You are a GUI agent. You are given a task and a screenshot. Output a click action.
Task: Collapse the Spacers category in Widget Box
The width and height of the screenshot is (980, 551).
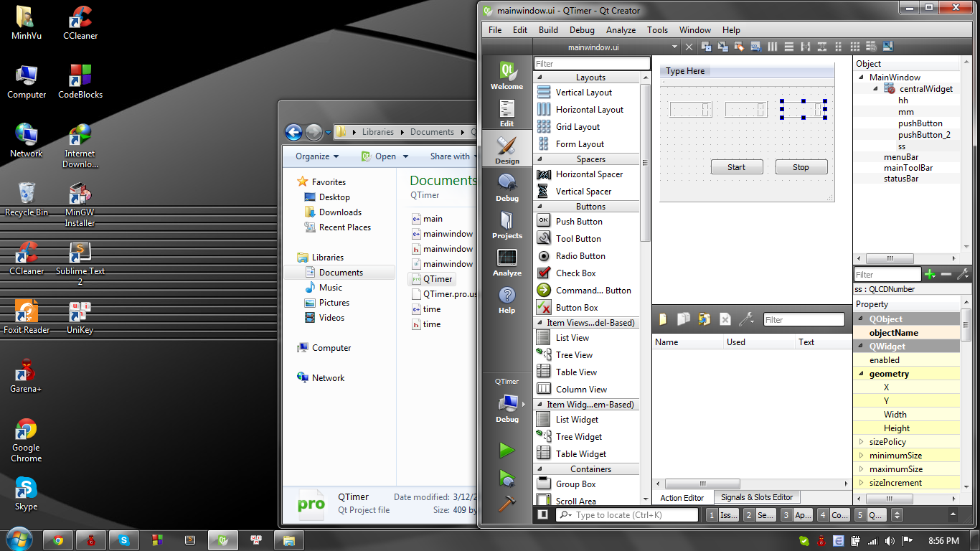(540, 159)
